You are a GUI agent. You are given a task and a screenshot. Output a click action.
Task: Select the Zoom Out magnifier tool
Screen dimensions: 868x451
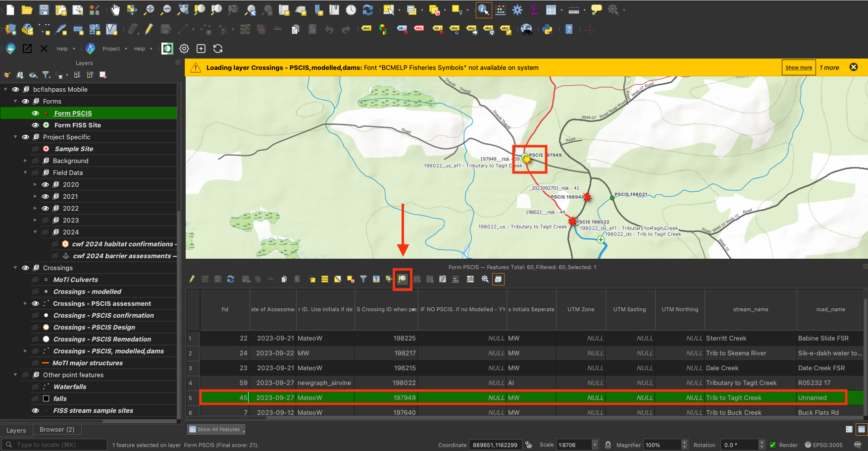point(166,10)
